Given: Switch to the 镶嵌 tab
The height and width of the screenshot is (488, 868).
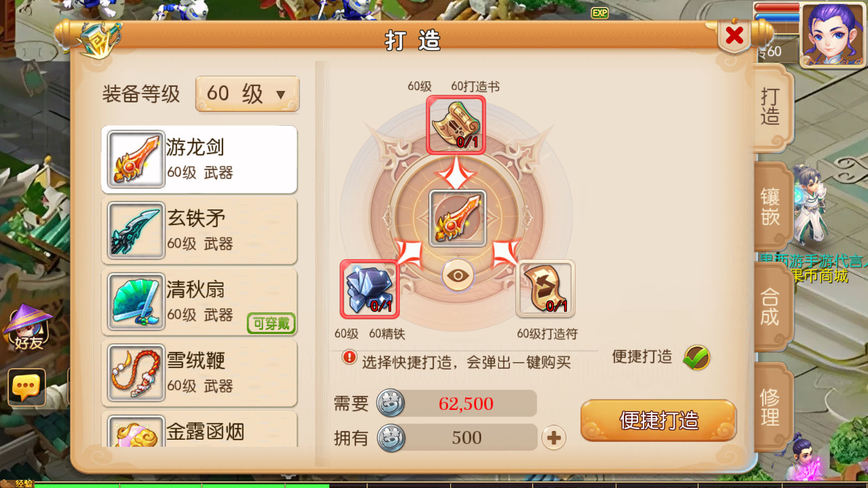Looking at the screenshot, I should coord(770,207).
